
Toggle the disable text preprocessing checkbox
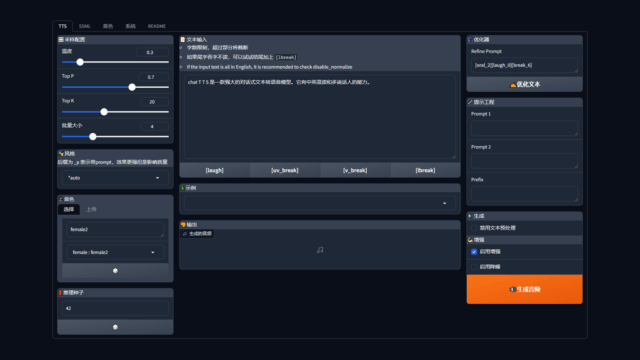click(474, 228)
